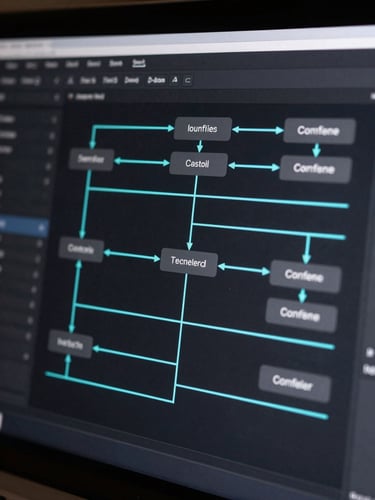Select the 'Tecnelerd' node

pyautogui.click(x=189, y=262)
